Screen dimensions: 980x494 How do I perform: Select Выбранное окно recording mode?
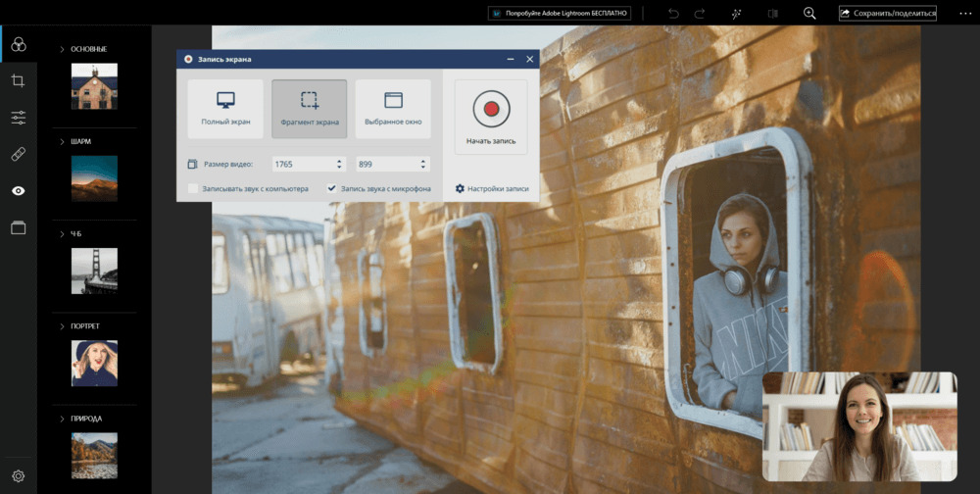pos(393,109)
